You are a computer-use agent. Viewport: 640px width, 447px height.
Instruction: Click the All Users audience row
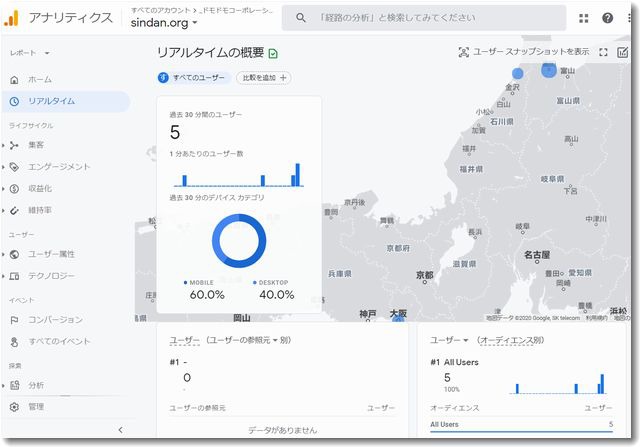pos(521,425)
